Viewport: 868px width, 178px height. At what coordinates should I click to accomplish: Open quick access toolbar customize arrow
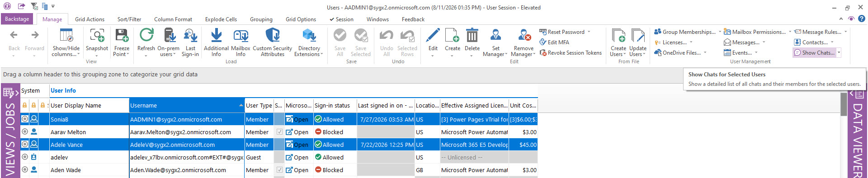tap(53, 6)
